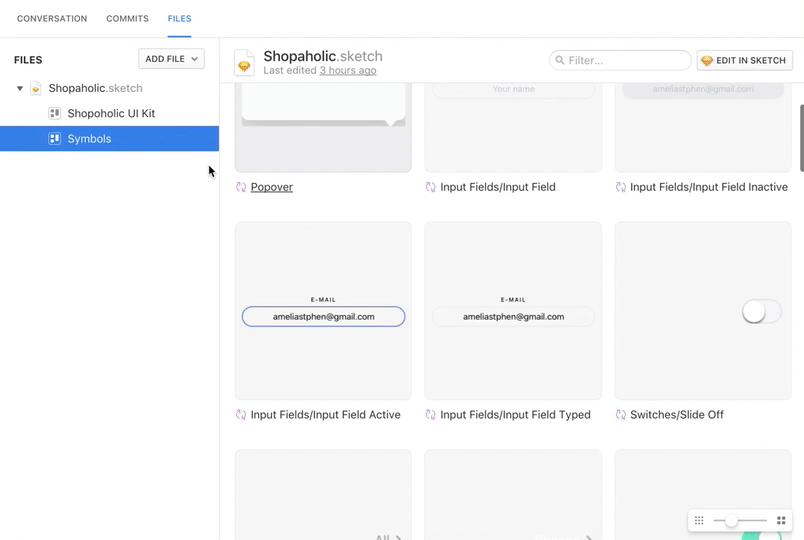Open the Input Field Active thumbnail
Image resolution: width=804 pixels, height=540 pixels.
click(323, 311)
